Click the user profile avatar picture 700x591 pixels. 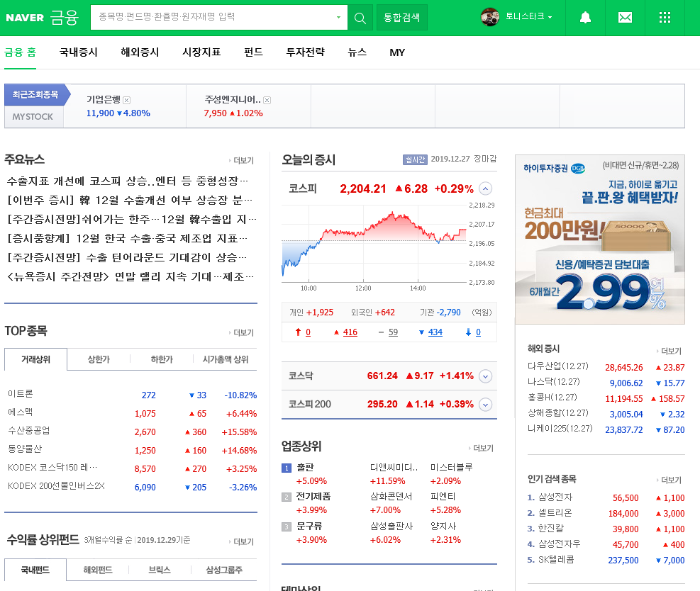pos(490,18)
